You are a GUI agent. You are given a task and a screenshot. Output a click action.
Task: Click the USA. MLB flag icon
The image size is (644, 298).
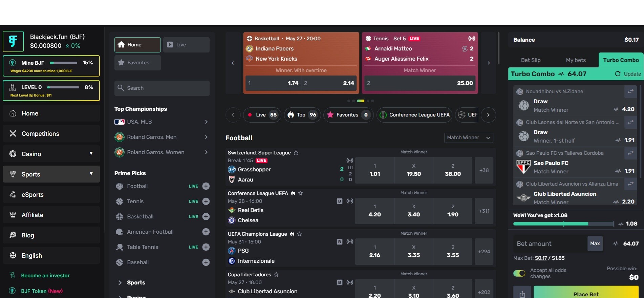[x=119, y=122]
